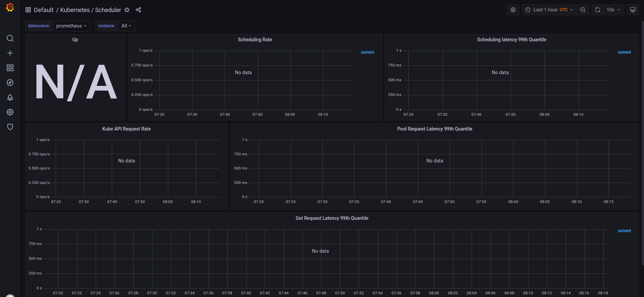This screenshot has width=644, height=297.
Task: Click the datasource variable label
Action: point(39,26)
